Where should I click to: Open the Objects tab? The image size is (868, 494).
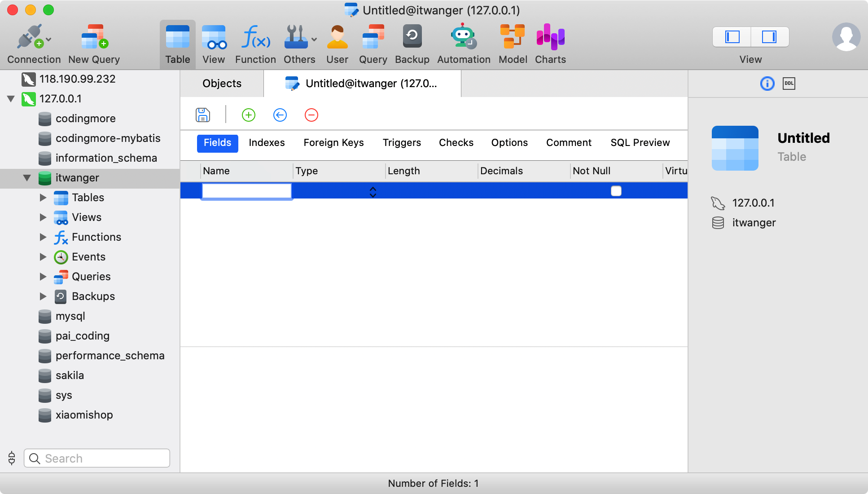(222, 84)
